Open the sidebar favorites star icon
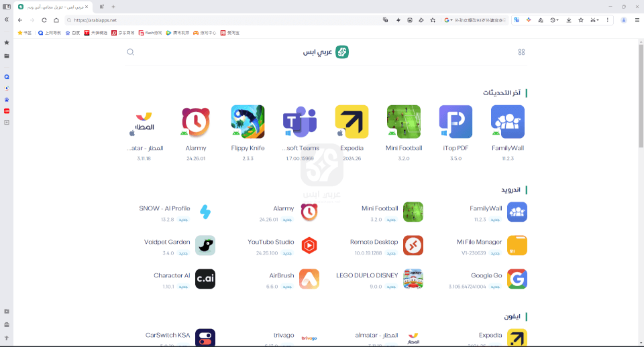 pos(7,42)
